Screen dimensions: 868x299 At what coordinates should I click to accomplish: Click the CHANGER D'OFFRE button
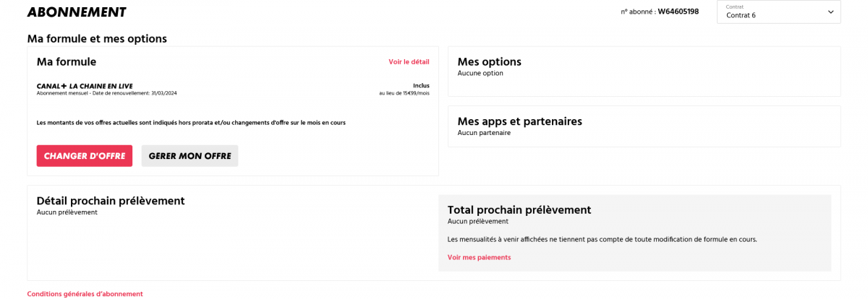(x=85, y=156)
